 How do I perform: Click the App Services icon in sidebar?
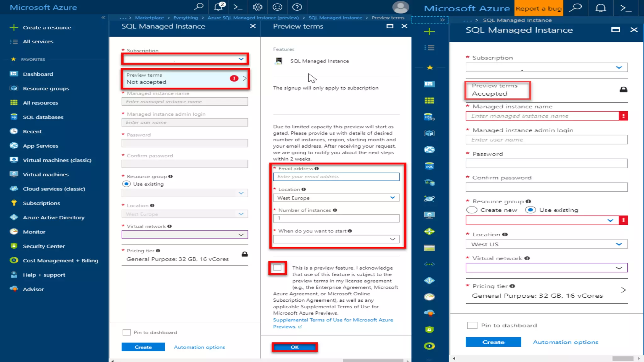(14, 145)
